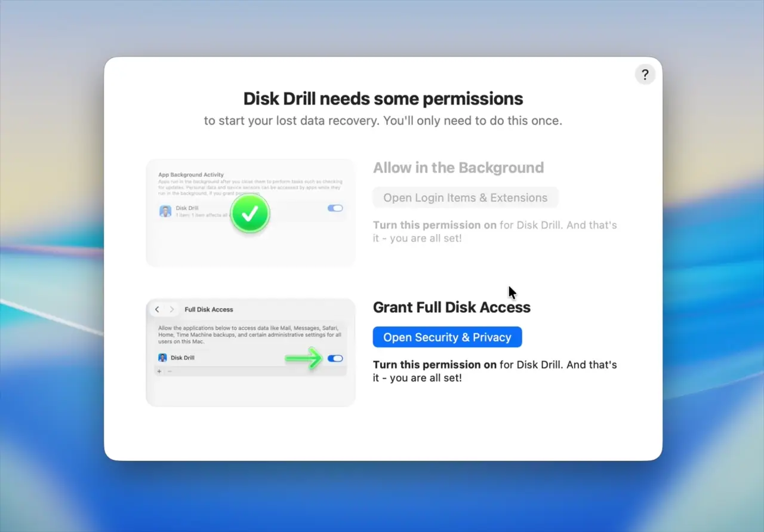Click the forward chevron next to Full Disk Access
764x532 pixels.
pos(172,309)
